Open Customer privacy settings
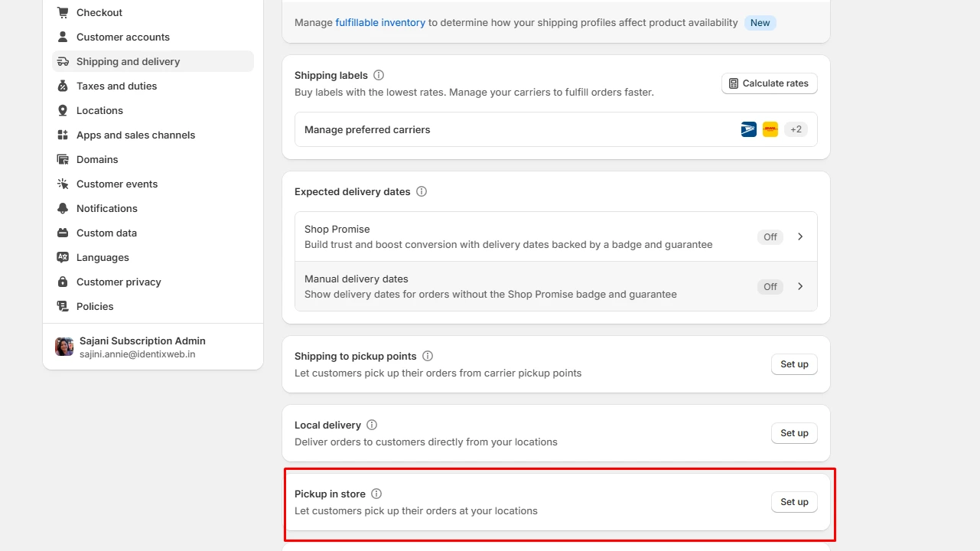Viewport: 980px width, 551px height. 153,282
